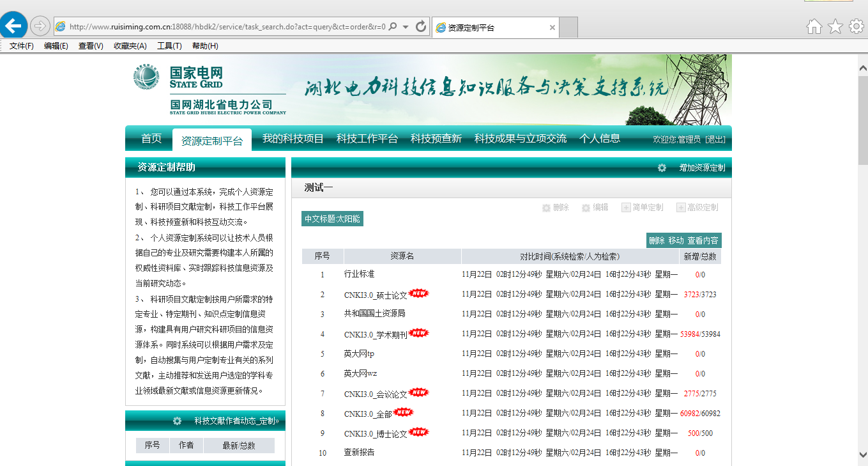Click the refresh icon in address bar
The height and width of the screenshot is (466, 868).
pos(421,27)
